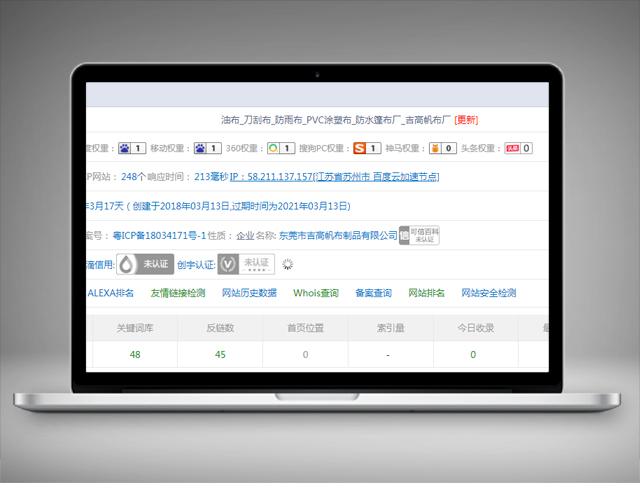640x483 pixels.
Task: Click the backlink count value 45
Action: 220,354
